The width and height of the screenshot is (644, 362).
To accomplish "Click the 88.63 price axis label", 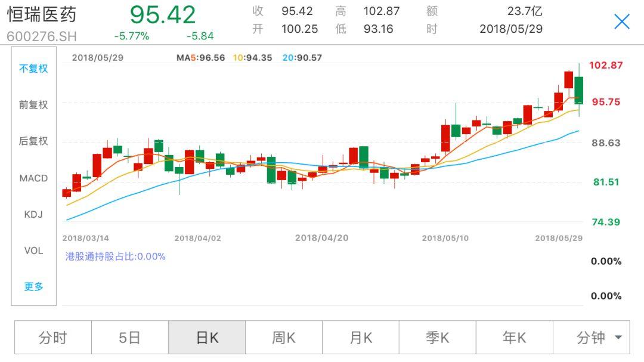I will pos(606,143).
